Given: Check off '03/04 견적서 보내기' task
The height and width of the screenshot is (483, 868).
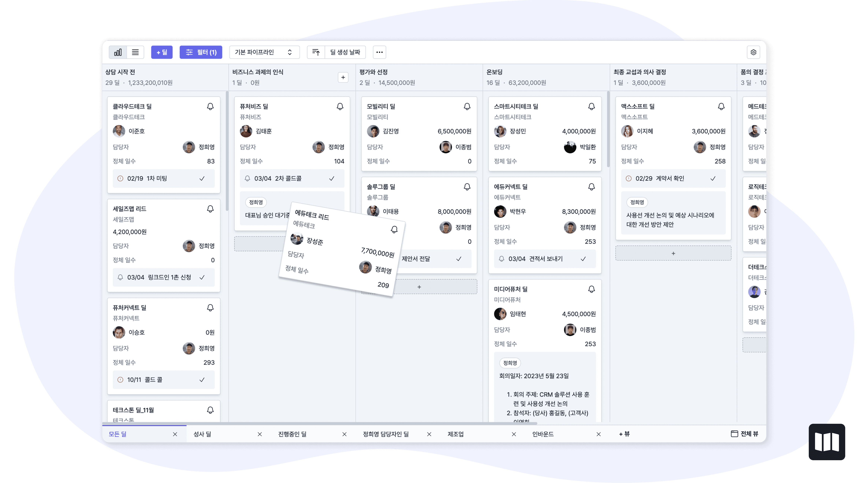Looking at the screenshot, I should (583, 259).
